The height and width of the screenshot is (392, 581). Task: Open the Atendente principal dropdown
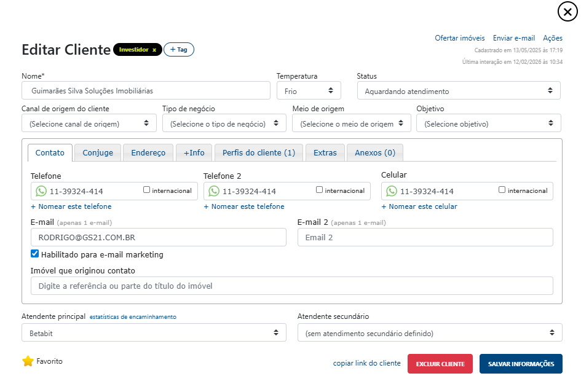154,332
